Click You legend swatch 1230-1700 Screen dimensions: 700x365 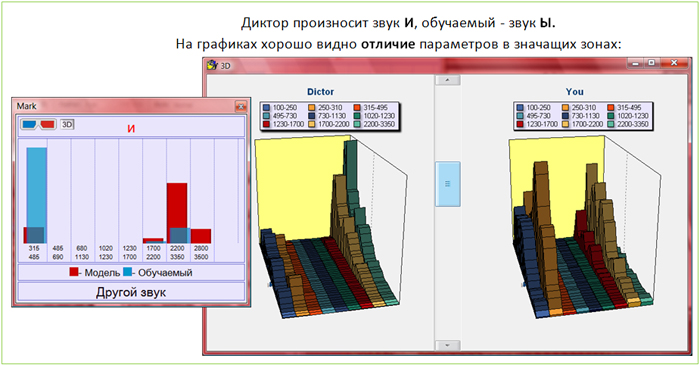pyautogui.click(x=521, y=124)
